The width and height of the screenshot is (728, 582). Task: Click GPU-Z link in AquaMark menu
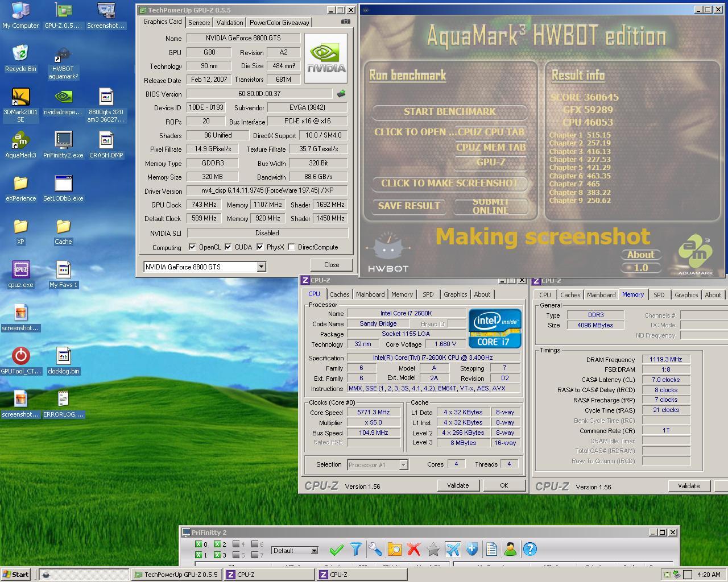[491, 162]
